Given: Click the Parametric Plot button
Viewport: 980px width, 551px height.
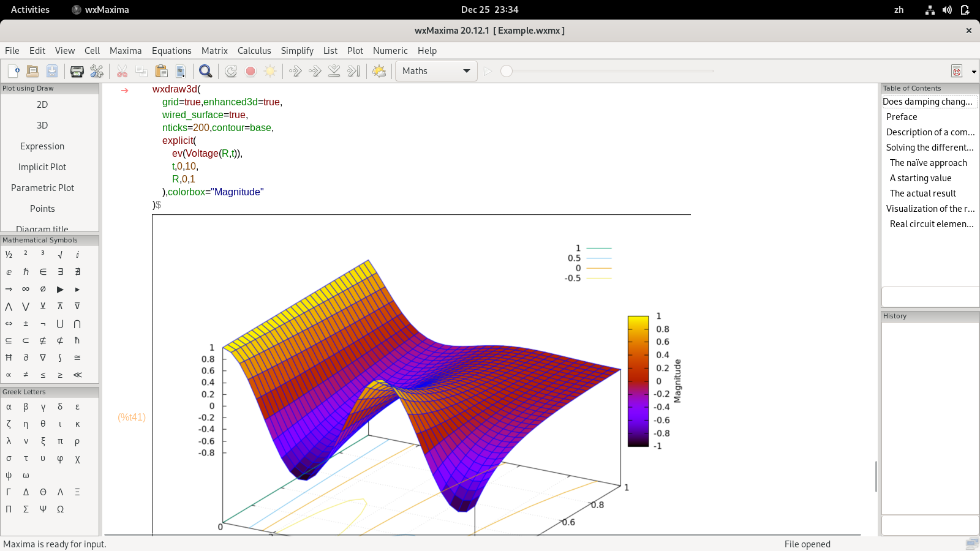Looking at the screenshot, I should 42,188.
